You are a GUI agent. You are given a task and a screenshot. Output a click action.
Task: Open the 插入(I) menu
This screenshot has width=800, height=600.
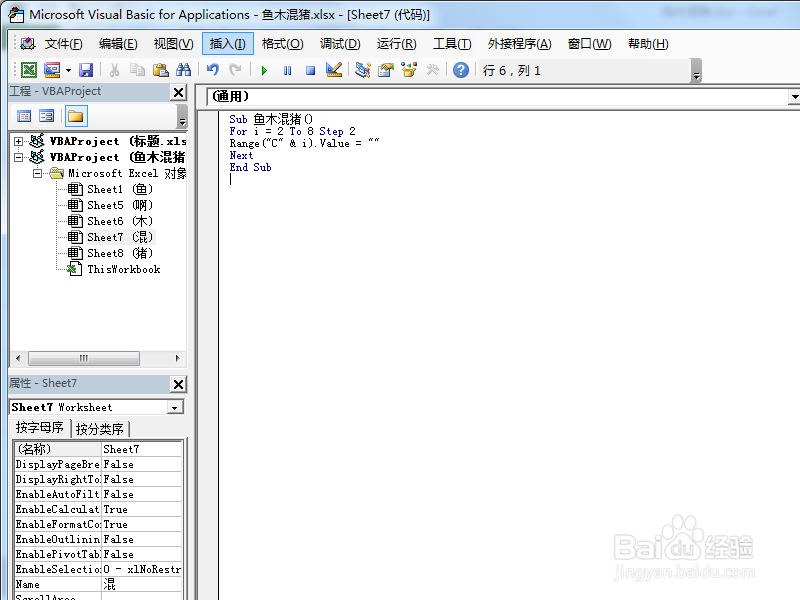[x=228, y=44]
